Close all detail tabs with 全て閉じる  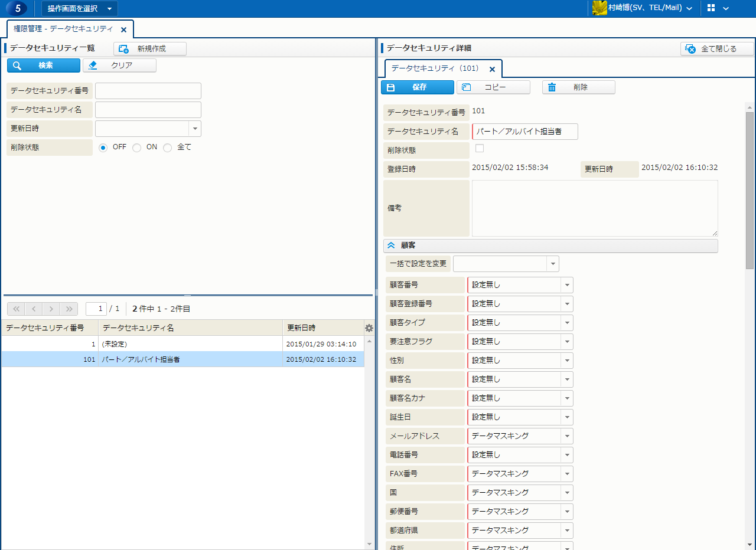[717, 49]
